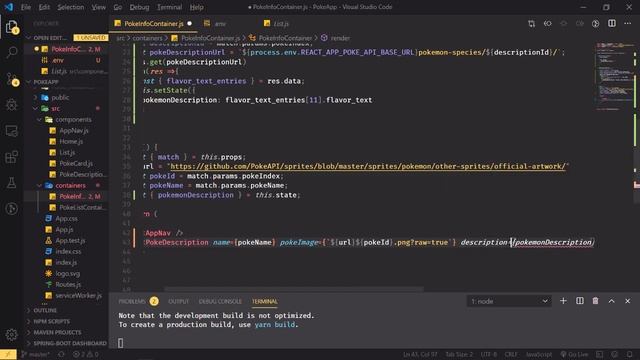
Task: Open the Remote Explorer activity icon
Action: 12,131
